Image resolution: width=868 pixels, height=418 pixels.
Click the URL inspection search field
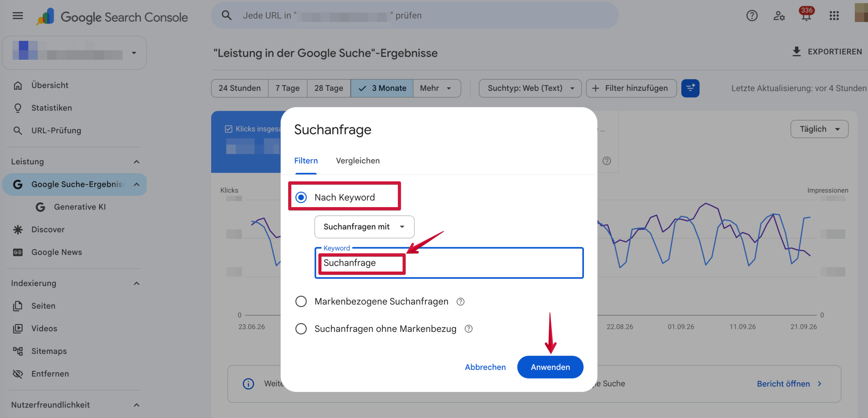tap(414, 16)
